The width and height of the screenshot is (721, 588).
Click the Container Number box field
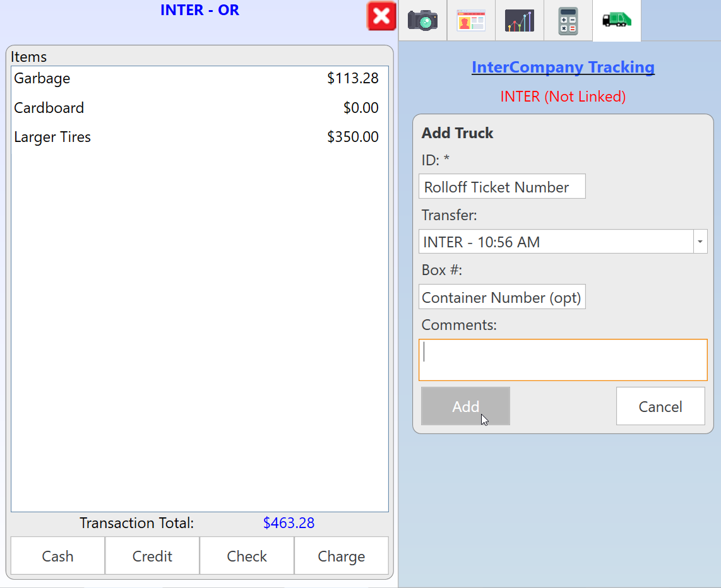pyautogui.click(x=501, y=297)
